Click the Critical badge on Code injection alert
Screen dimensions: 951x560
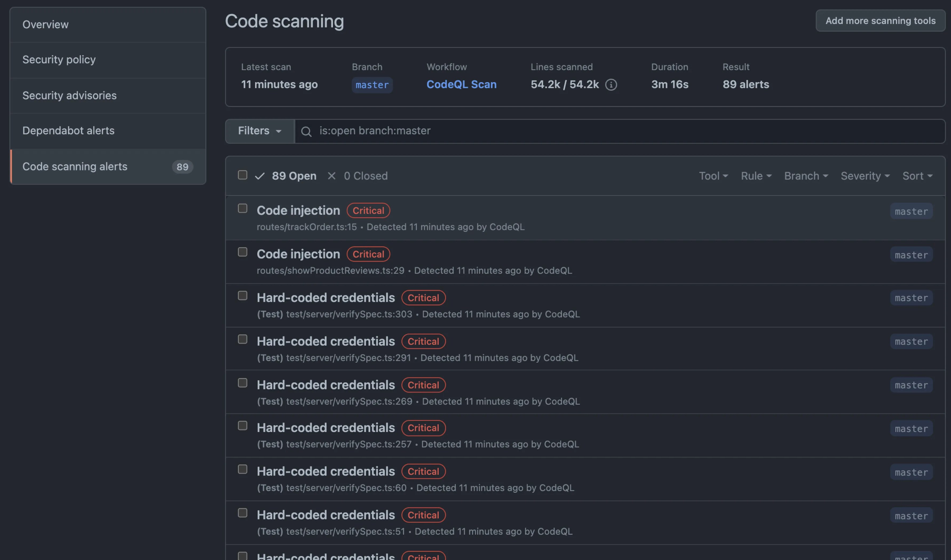368,210
